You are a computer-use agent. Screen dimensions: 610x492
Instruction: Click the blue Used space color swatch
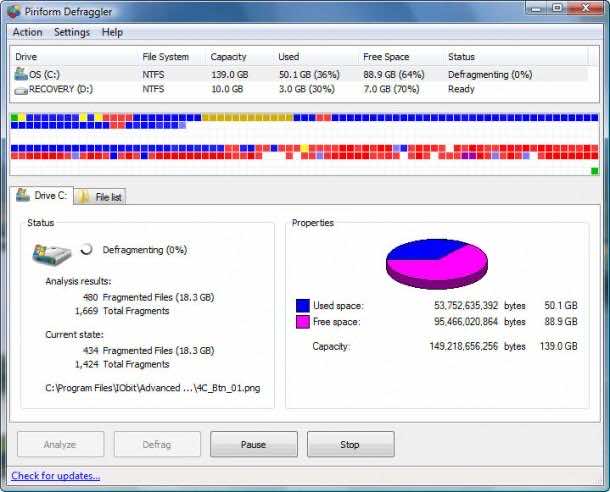pyautogui.click(x=303, y=306)
